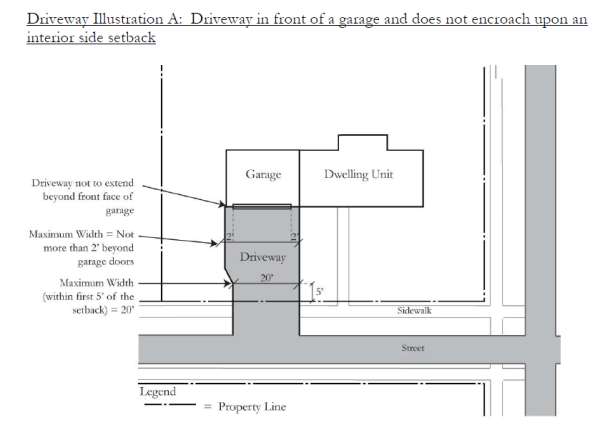Click the 20' width dimension label
The height and width of the screenshot is (430, 600).
[x=267, y=277]
